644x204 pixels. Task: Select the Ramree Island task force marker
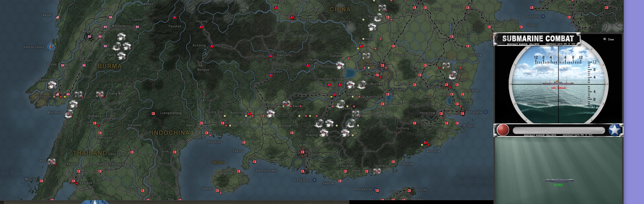(51, 47)
